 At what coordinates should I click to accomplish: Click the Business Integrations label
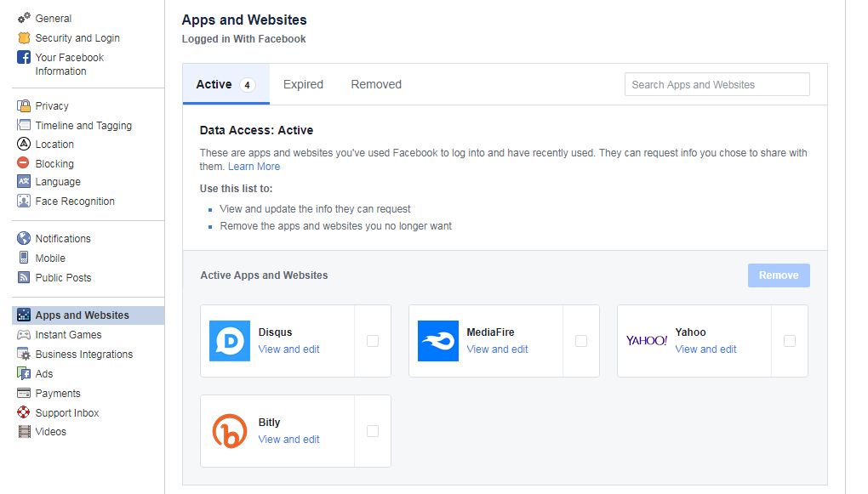pos(84,354)
